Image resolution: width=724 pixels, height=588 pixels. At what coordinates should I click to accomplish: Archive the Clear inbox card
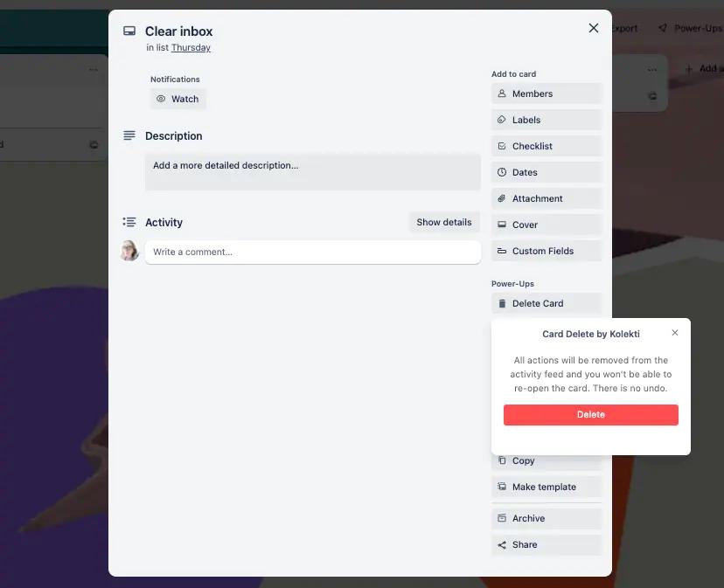(546, 518)
